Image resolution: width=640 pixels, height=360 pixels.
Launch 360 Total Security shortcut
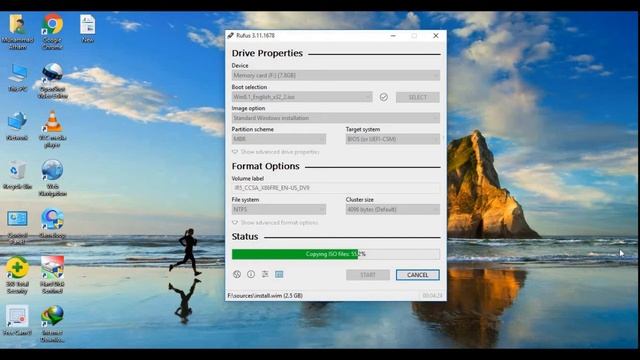tap(17, 276)
